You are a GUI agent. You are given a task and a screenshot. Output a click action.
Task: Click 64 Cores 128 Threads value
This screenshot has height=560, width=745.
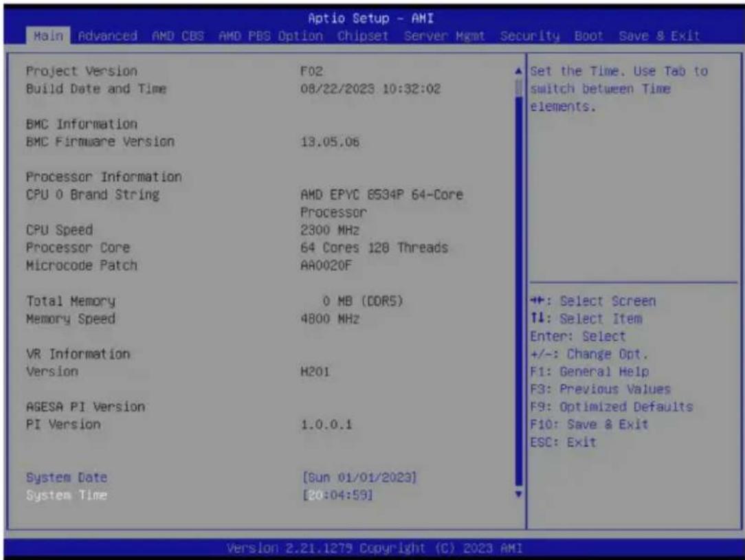tap(375, 247)
